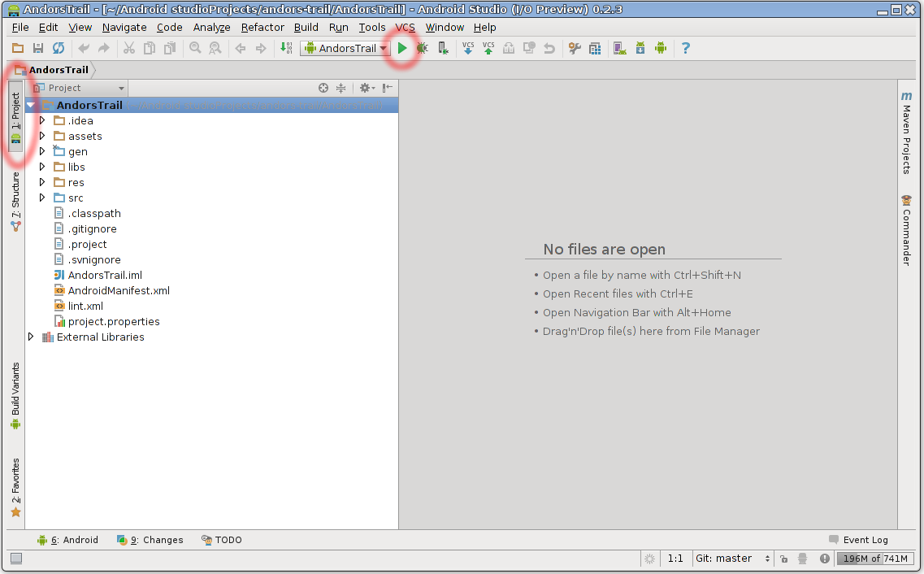The width and height of the screenshot is (924, 574).
Task: Open the Tools menu
Action: coord(372,27)
